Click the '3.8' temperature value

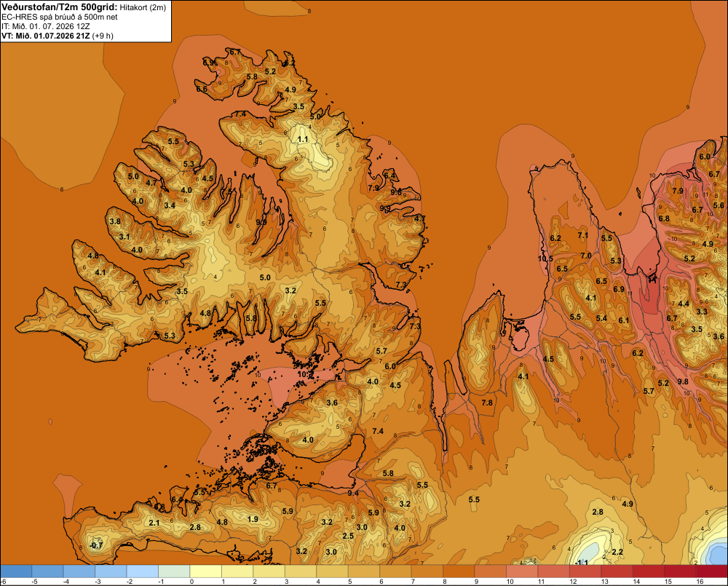115,221
